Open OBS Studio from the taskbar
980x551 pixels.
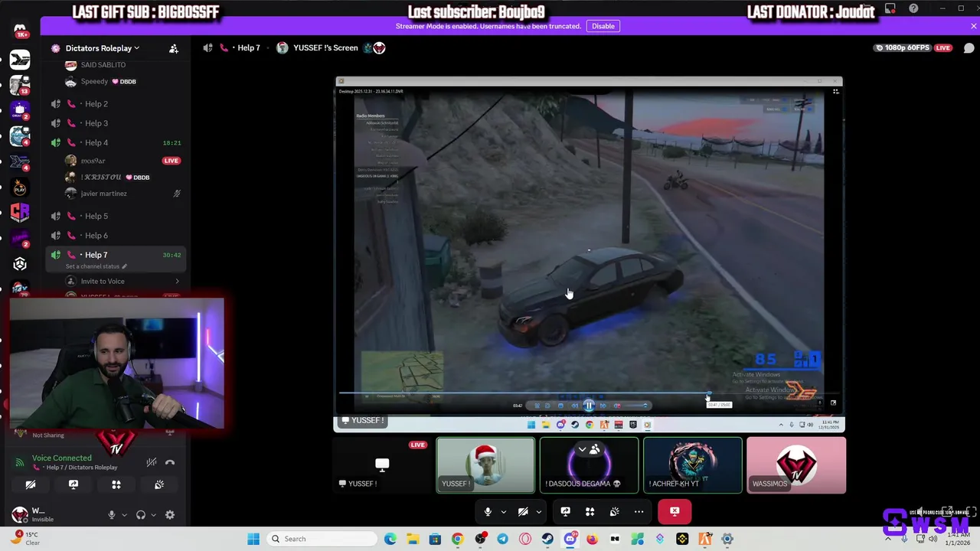480,539
